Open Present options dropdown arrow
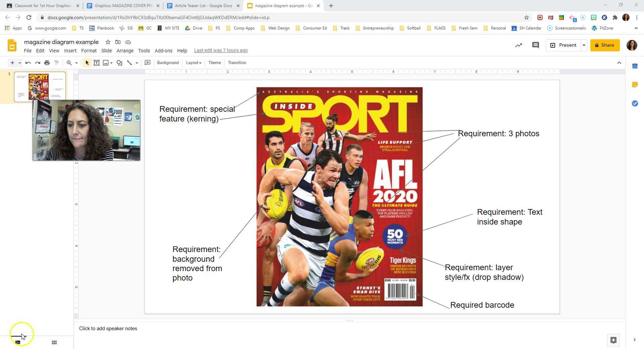The image size is (644, 349). 584,45
